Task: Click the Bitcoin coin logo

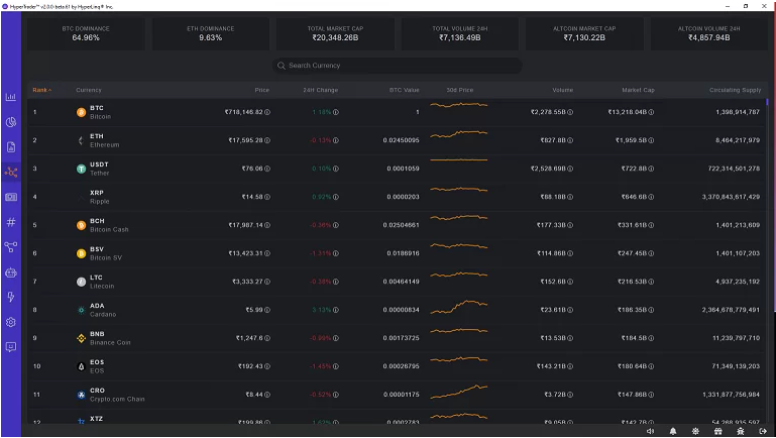Action: coord(81,112)
